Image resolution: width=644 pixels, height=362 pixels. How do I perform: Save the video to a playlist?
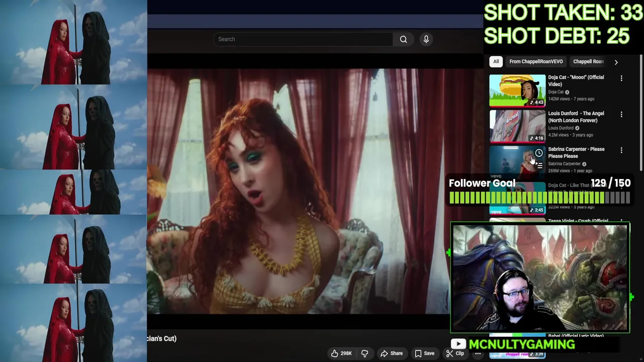coord(425,353)
